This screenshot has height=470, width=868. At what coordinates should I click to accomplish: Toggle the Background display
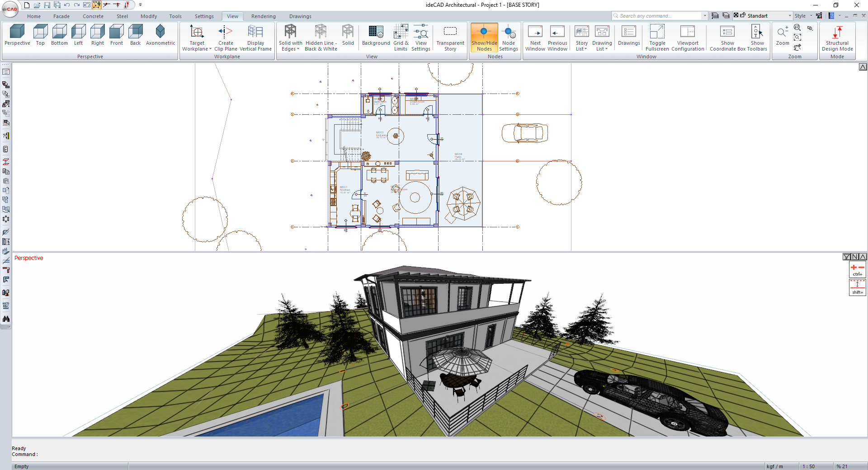(376, 35)
